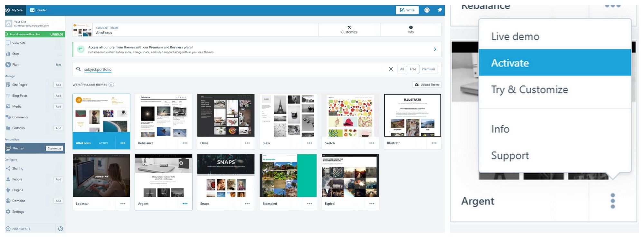Click the enlarged Argent vertical ellipsis
The image size is (644, 238).
(613, 201)
